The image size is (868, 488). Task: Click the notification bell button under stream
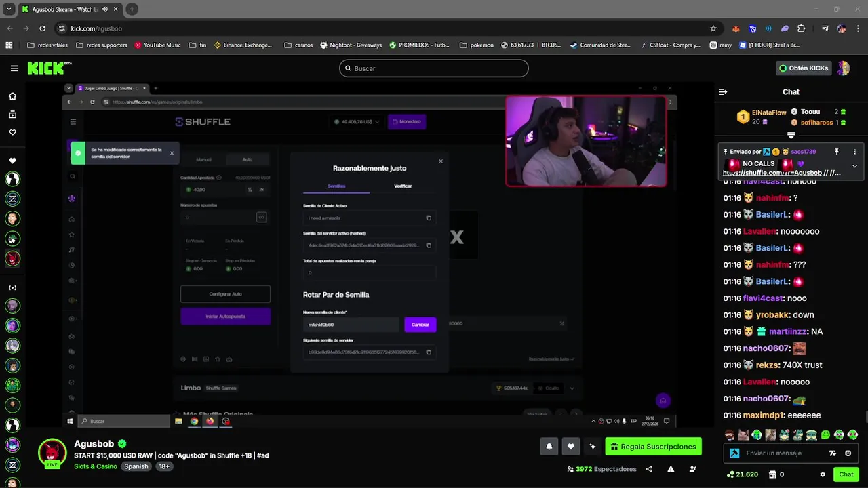coord(549,447)
